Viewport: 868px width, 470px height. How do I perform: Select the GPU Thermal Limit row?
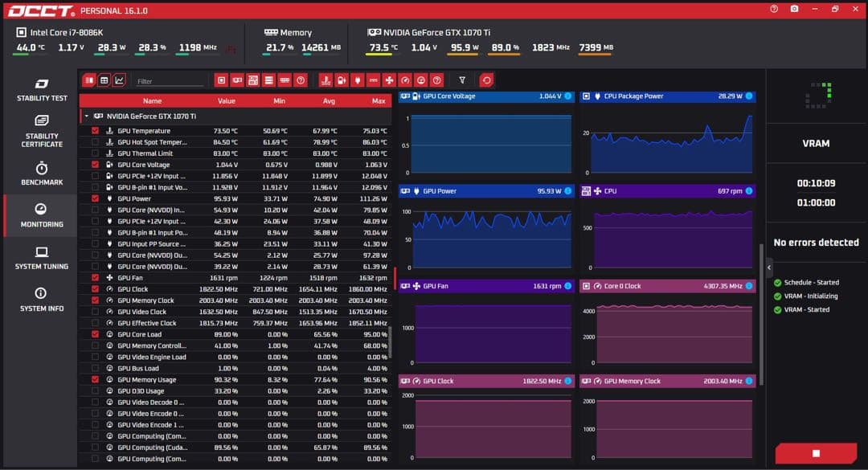(x=235, y=153)
